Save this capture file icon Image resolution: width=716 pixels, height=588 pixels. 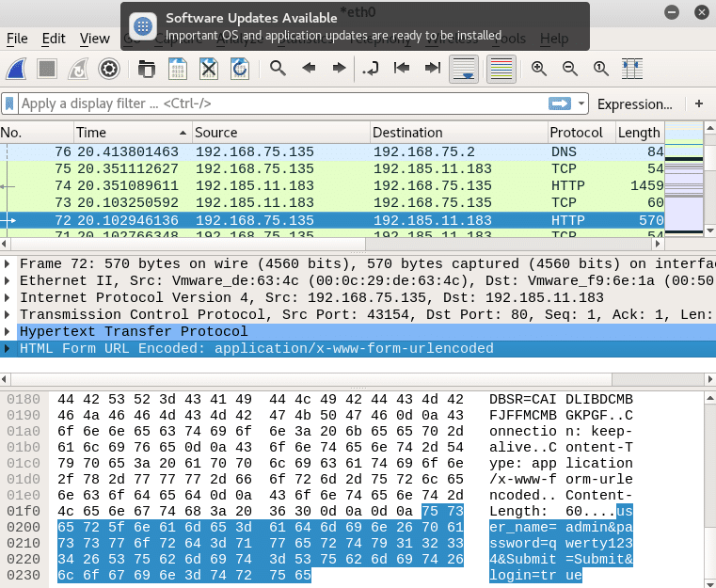pos(178,69)
